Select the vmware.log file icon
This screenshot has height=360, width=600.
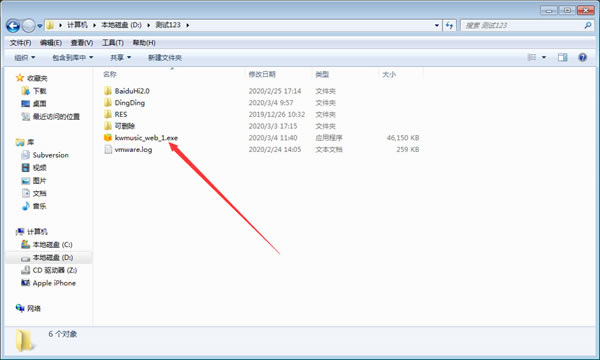click(108, 149)
